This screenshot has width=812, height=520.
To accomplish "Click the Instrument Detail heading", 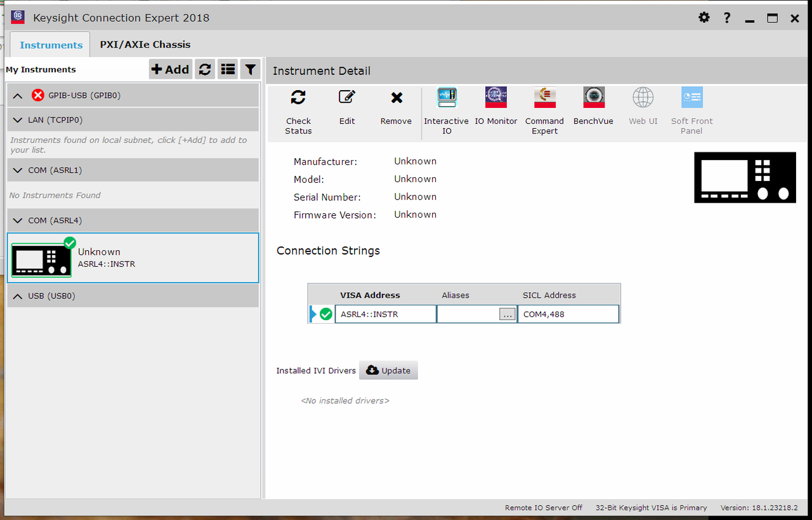I will 322,71.
